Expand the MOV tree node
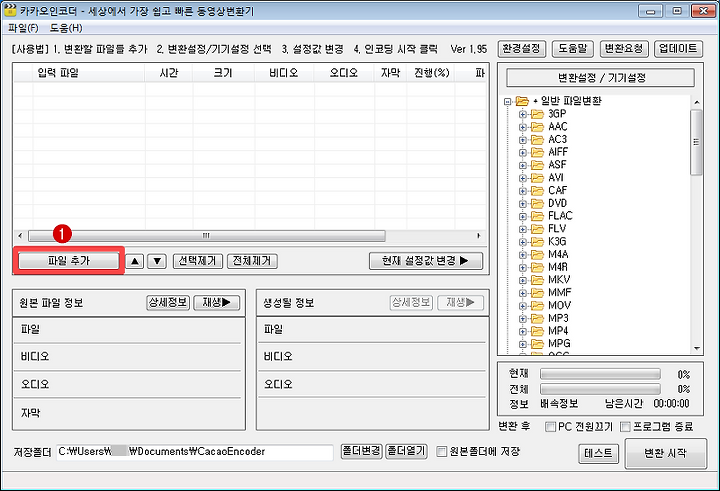The height and width of the screenshot is (491, 720). tap(523, 306)
